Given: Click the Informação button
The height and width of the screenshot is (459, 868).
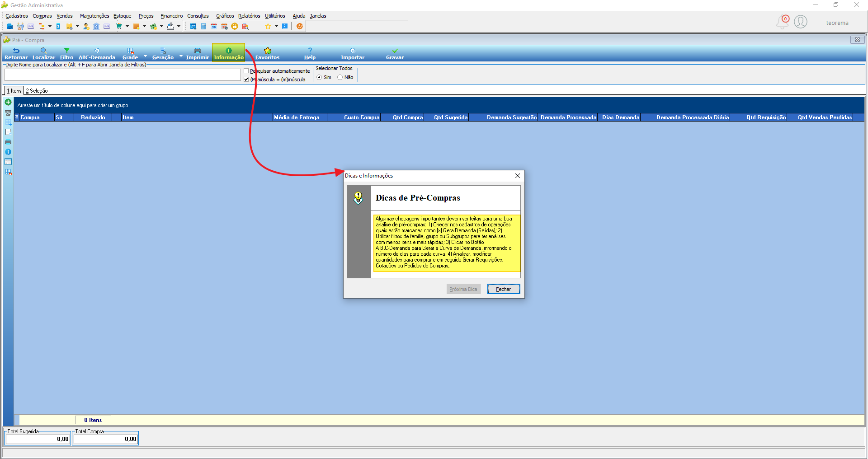Looking at the screenshot, I should [229, 52].
